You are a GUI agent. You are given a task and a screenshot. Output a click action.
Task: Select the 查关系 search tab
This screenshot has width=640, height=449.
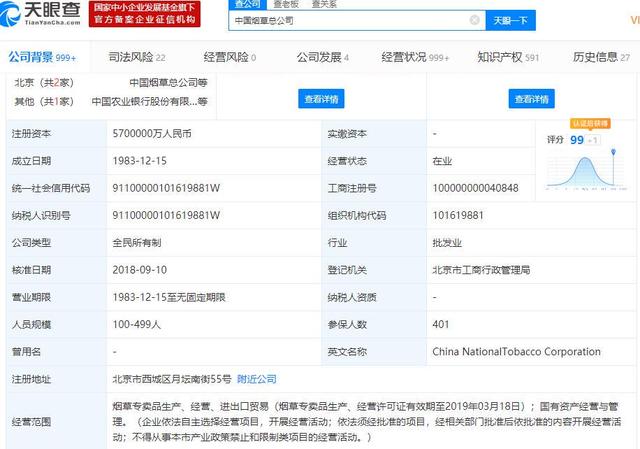324,4
